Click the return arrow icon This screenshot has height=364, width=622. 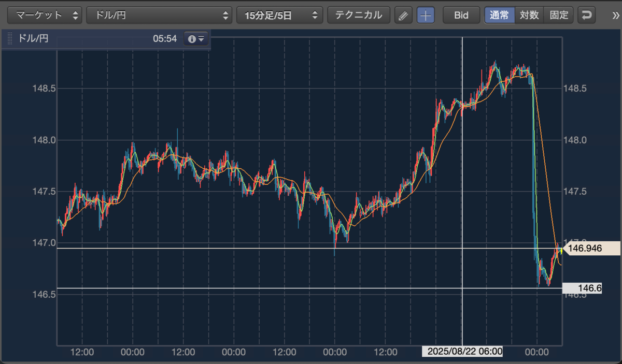(587, 15)
